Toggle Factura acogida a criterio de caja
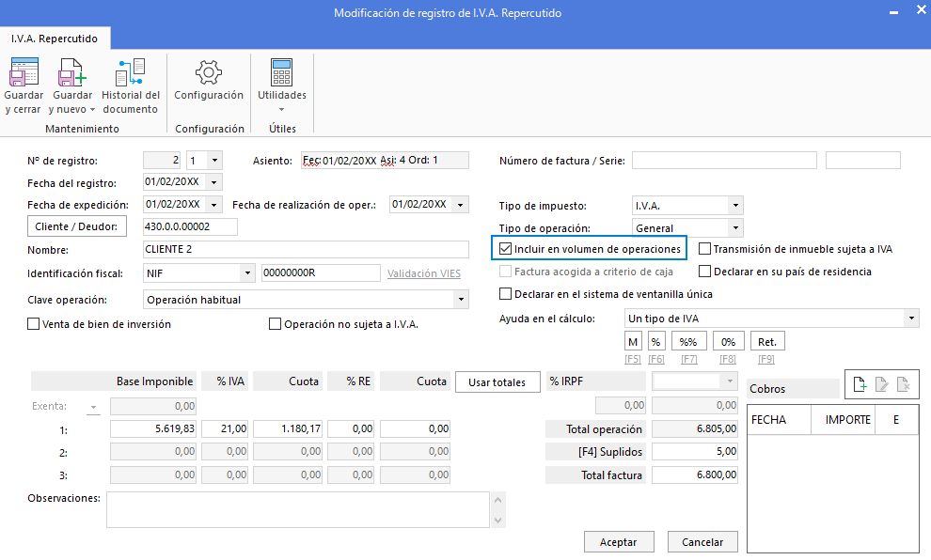Viewport: 931px width, 560px height. 505,272
